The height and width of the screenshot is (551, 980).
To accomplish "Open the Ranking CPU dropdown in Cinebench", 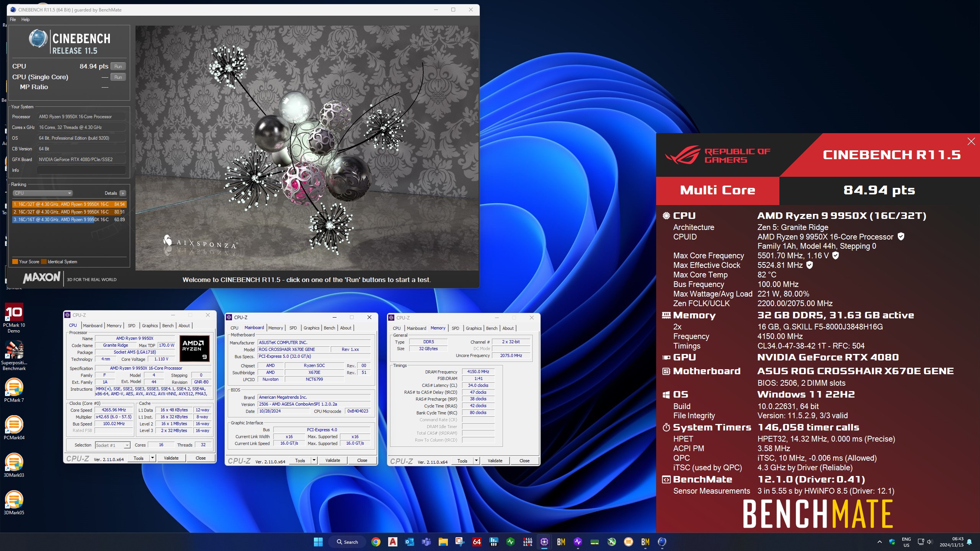I will [x=42, y=193].
